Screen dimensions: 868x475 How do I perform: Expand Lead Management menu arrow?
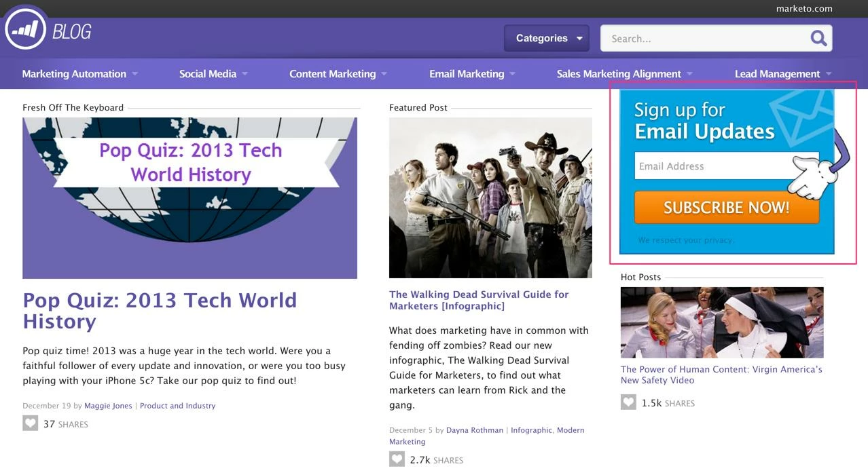[829, 73]
